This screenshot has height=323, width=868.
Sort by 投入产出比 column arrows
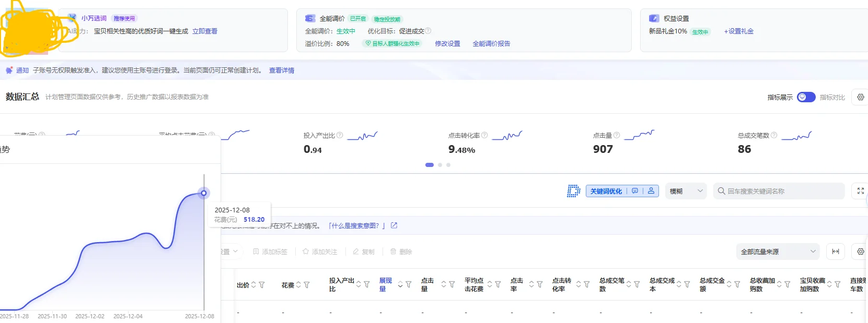(358, 284)
